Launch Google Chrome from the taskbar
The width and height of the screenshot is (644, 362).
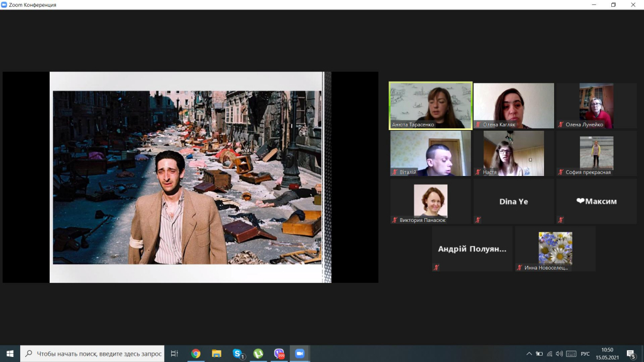(196, 353)
